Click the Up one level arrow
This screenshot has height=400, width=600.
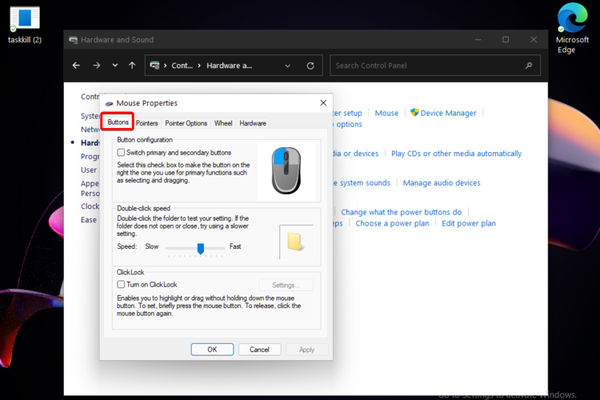(132, 66)
